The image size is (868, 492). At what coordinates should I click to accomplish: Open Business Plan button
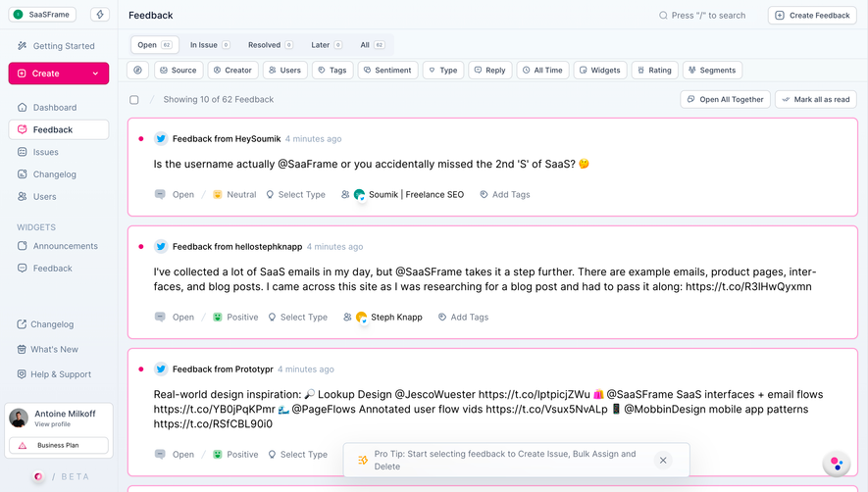(x=59, y=445)
